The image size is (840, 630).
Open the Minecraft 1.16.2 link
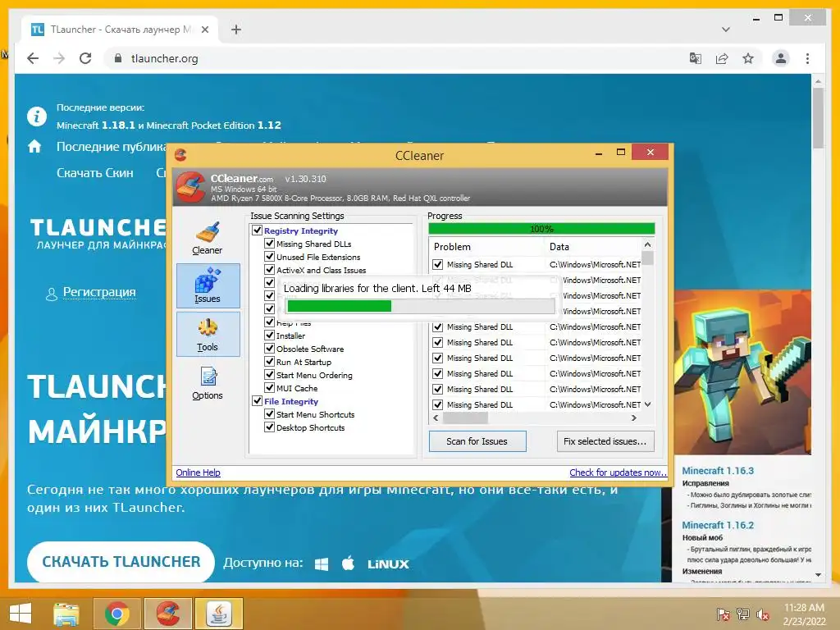[718, 525]
